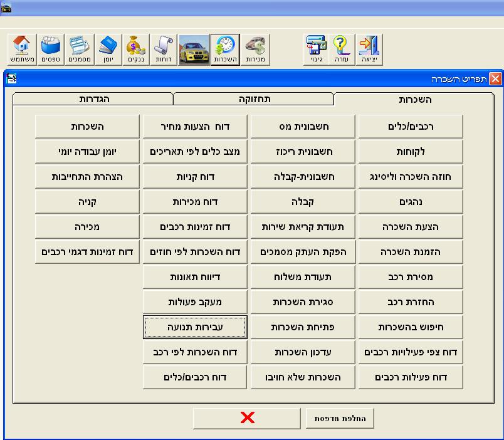
Task: Click חשבונית-קבלה button
Action: point(303,177)
